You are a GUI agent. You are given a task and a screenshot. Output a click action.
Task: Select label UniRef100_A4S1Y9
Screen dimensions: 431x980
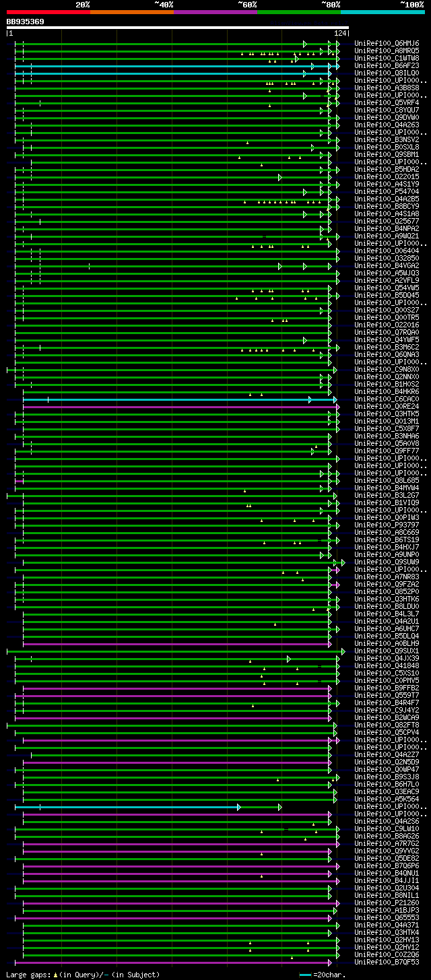387,184
